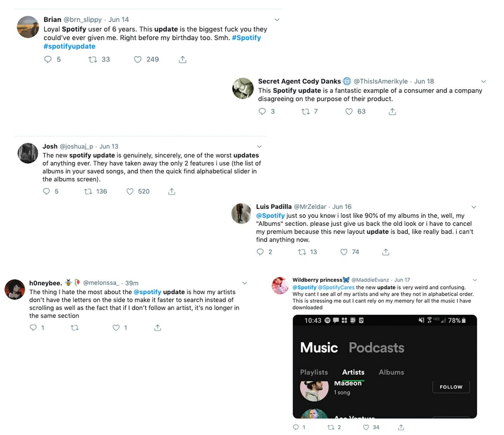The width and height of the screenshot is (504, 435).
Task: Retweet Josh's tweet with 136 retweets
Action: [x=88, y=192]
